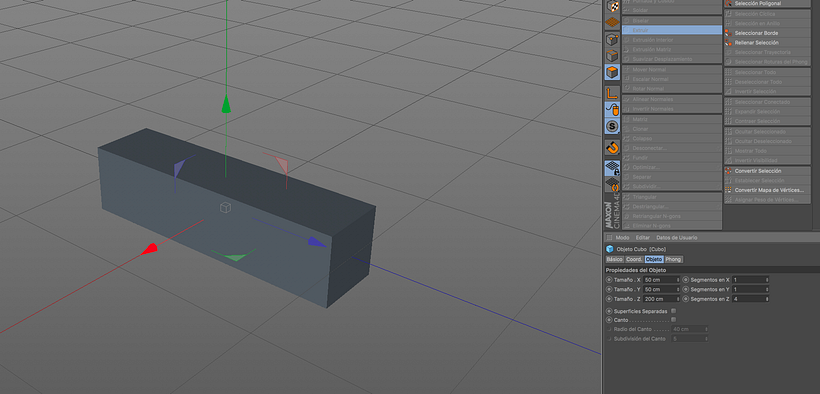This screenshot has height=394, width=820.
Task: Toggle animation dot beside Canto
Action: coord(609,320)
